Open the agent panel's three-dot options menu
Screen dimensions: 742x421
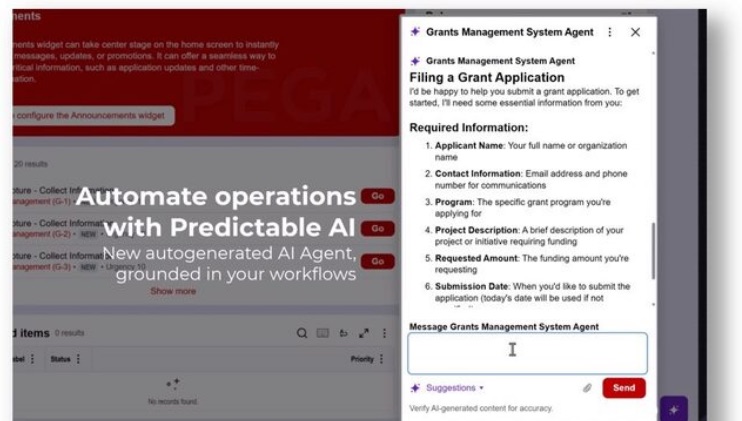coord(610,32)
